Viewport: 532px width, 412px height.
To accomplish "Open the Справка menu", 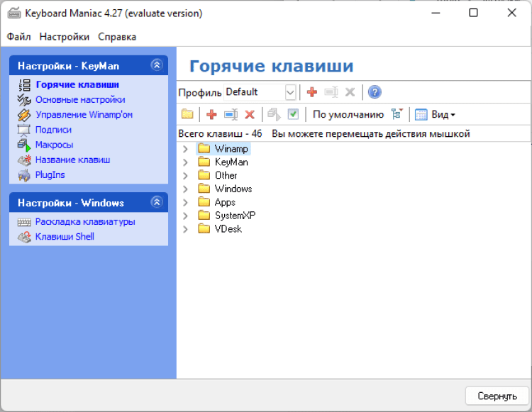I will coord(117,37).
